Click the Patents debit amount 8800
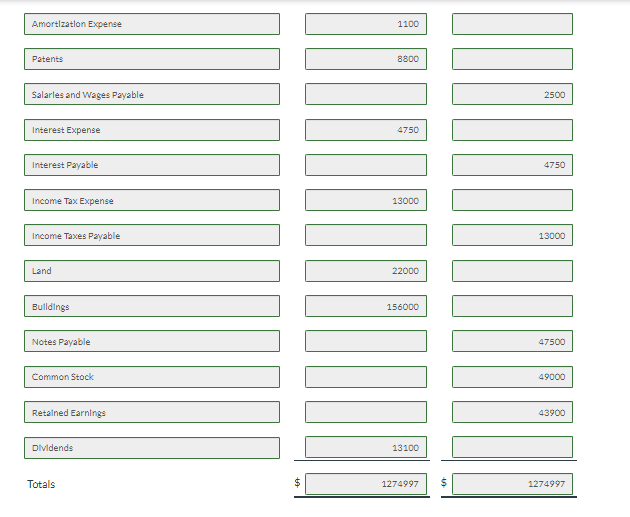This screenshot has width=630, height=517. point(366,59)
